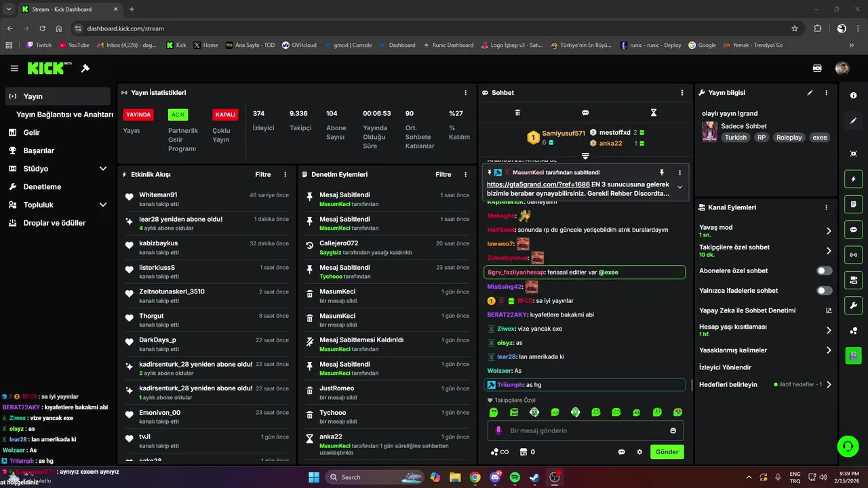This screenshot has height=488, width=868.
Task: Open the Yayın İstatistikleri three-dot menu
Action: [465, 93]
